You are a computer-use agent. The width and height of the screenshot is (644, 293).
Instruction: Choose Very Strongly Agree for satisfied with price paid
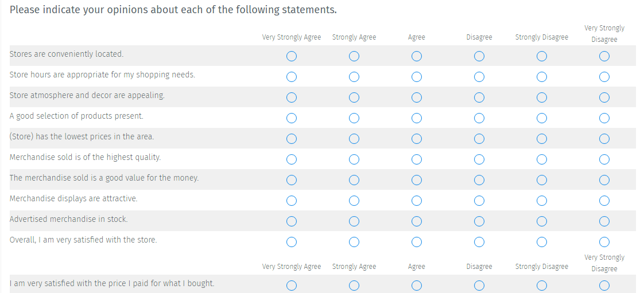click(292, 286)
